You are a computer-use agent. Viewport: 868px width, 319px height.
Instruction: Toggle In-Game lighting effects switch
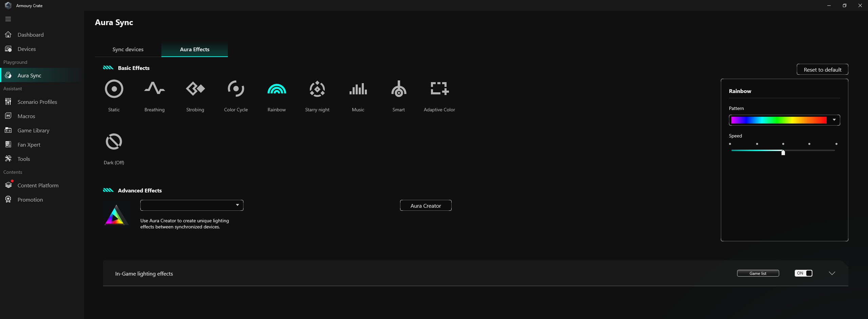pos(803,273)
